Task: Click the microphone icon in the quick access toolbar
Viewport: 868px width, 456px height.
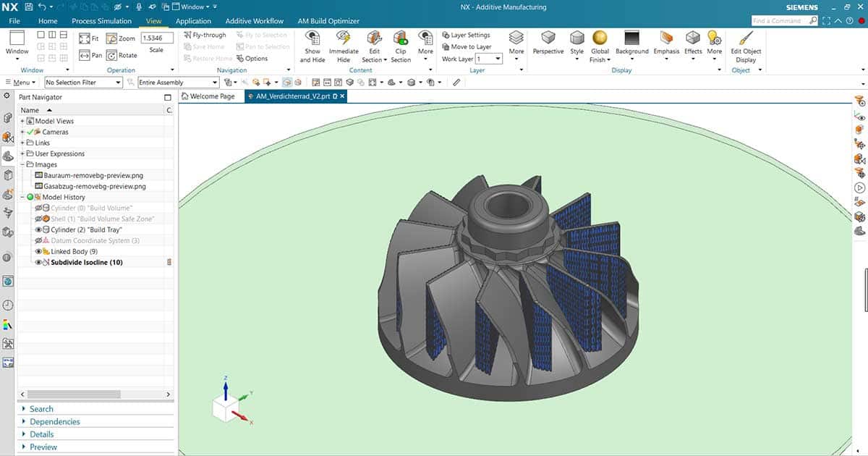Action: point(138,7)
